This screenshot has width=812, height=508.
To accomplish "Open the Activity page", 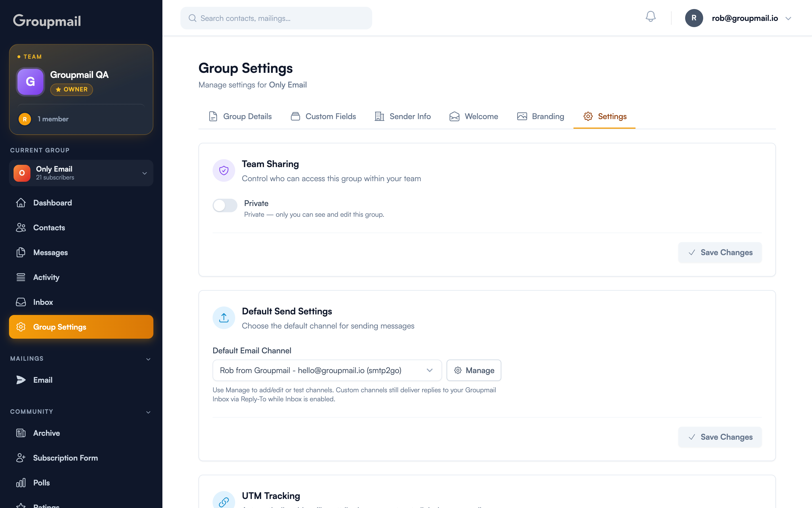I will [x=81, y=277].
